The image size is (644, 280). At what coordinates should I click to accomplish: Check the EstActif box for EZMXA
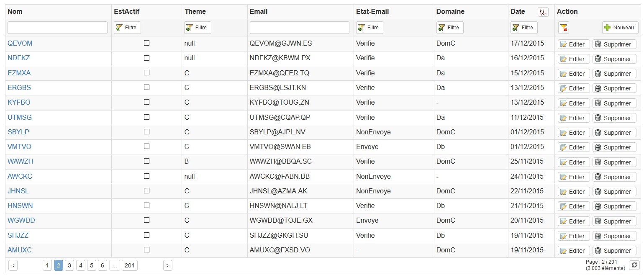(x=146, y=73)
